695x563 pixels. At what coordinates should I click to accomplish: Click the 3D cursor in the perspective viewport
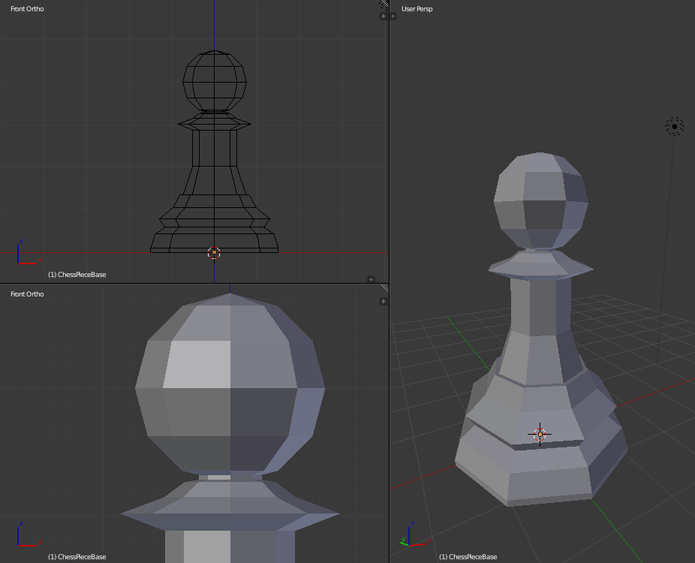click(x=540, y=434)
